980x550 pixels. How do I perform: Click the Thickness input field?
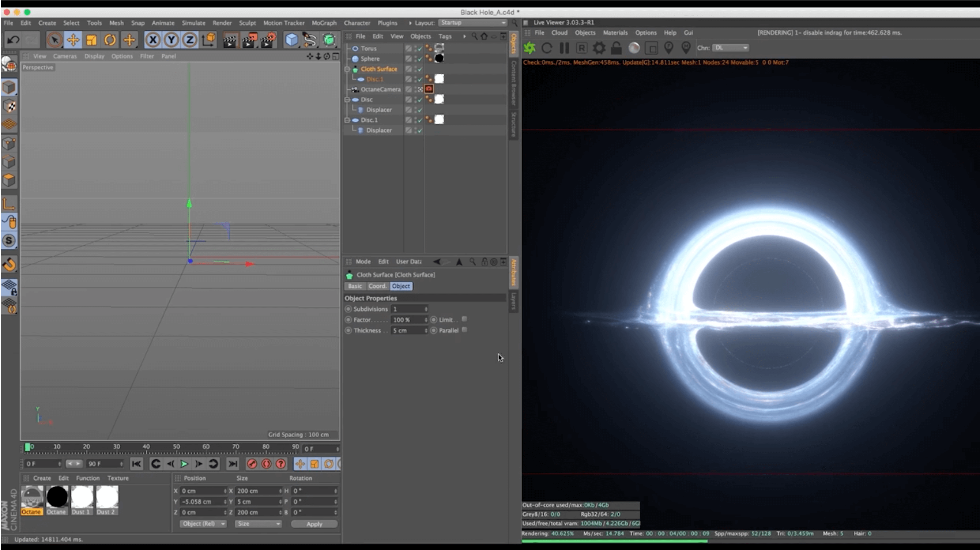click(408, 331)
